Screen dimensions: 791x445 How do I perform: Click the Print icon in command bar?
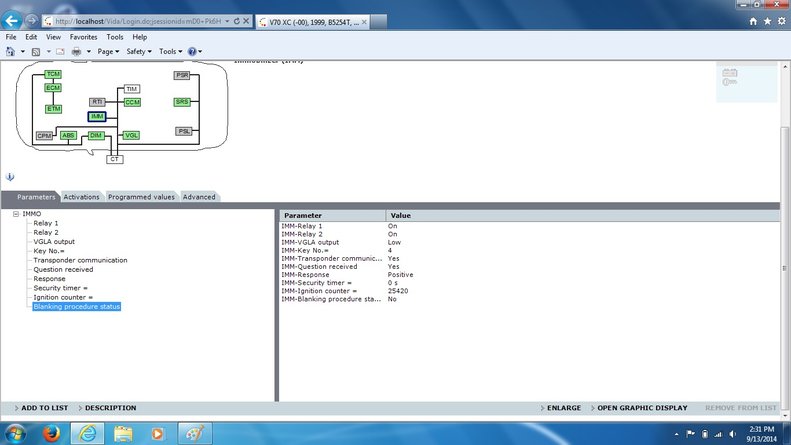point(76,51)
